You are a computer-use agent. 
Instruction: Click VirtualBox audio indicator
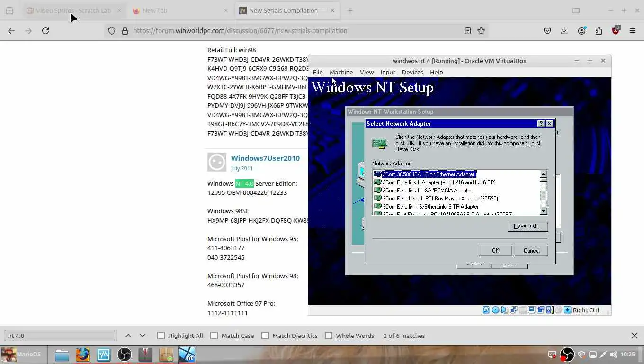(504, 310)
